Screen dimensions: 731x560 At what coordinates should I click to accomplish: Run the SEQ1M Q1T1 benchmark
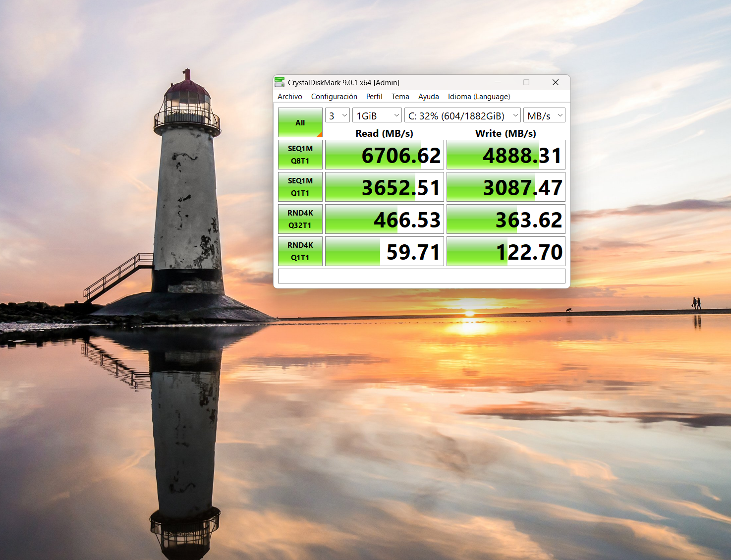point(300,187)
